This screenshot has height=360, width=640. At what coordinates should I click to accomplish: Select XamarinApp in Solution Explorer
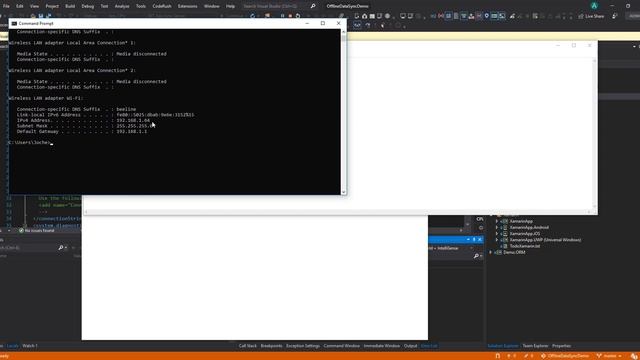[x=521, y=221]
